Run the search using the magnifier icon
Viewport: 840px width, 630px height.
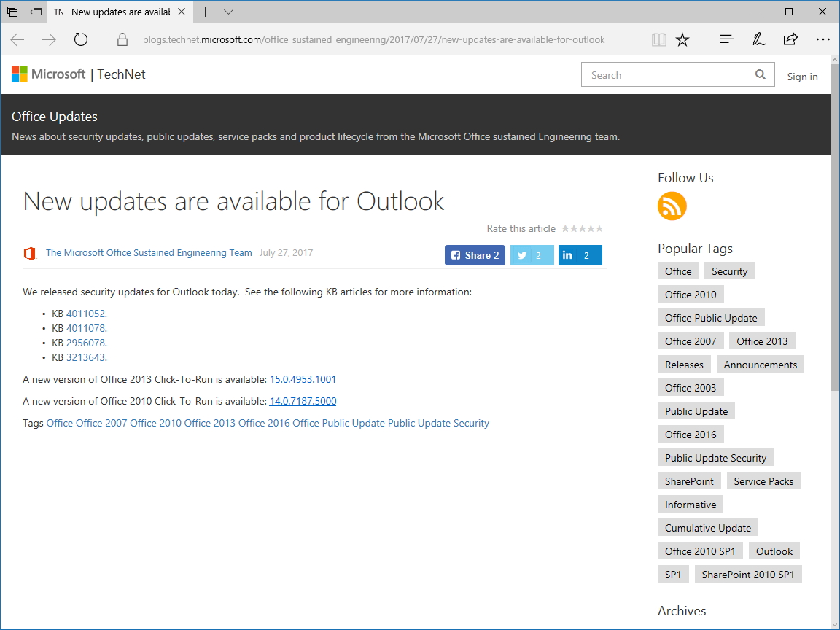pyautogui.click(x=760, y=74)
